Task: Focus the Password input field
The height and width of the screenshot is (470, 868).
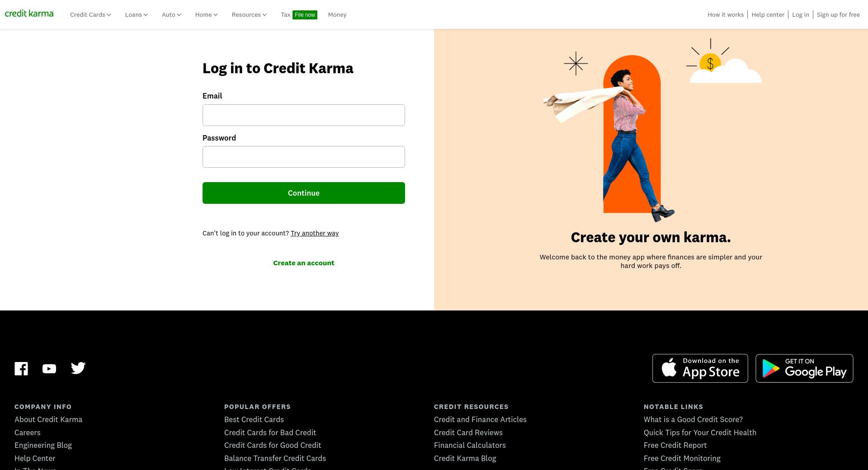Action: [304, 157]
